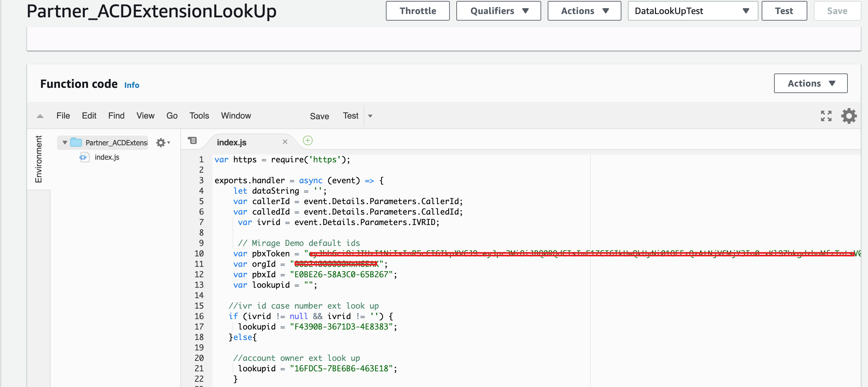Collapse Partner_ACDExtensi folder

(65, 143)
